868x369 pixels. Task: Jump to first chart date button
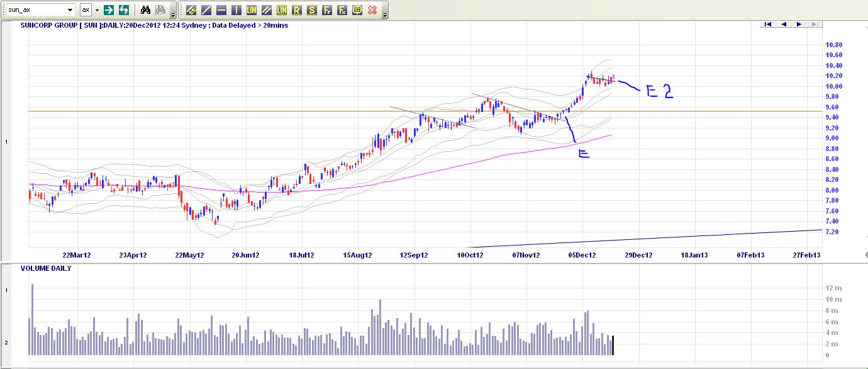click(768, 24)
